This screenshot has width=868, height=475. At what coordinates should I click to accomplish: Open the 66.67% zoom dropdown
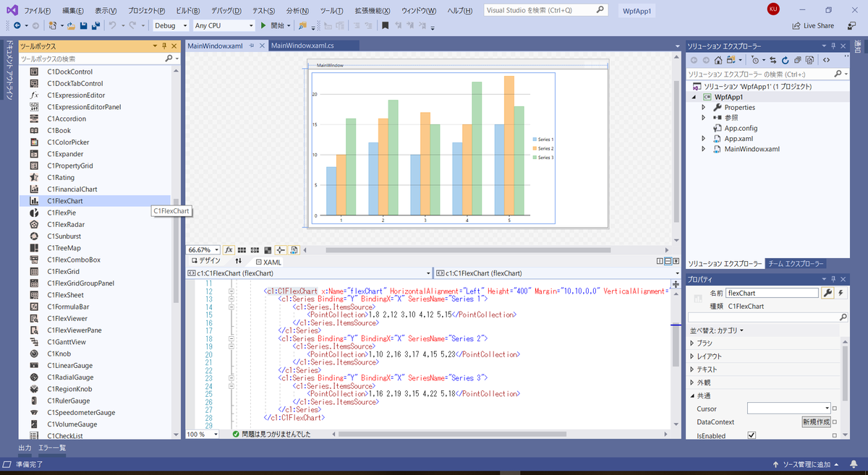tap(203, 250)
